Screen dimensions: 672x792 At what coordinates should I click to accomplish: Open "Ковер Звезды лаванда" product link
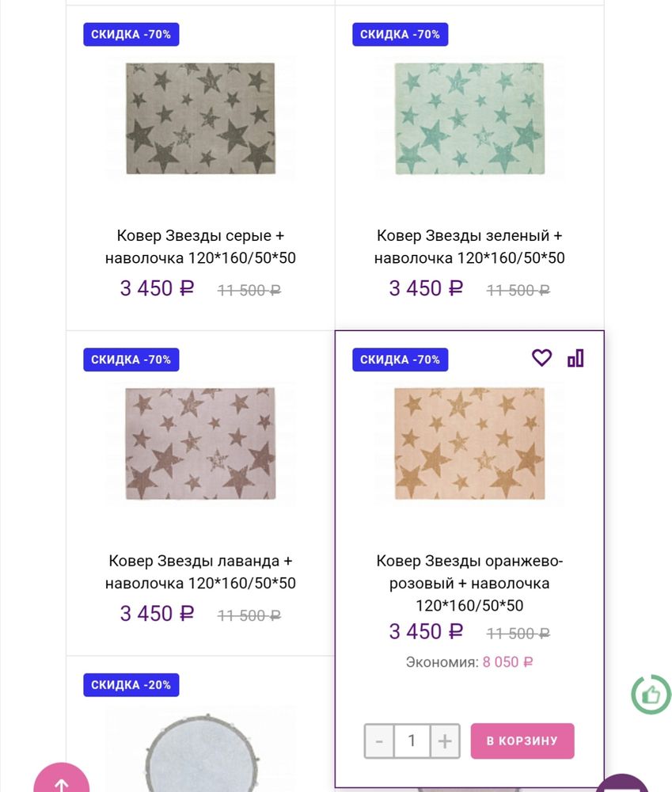point(200,572)
